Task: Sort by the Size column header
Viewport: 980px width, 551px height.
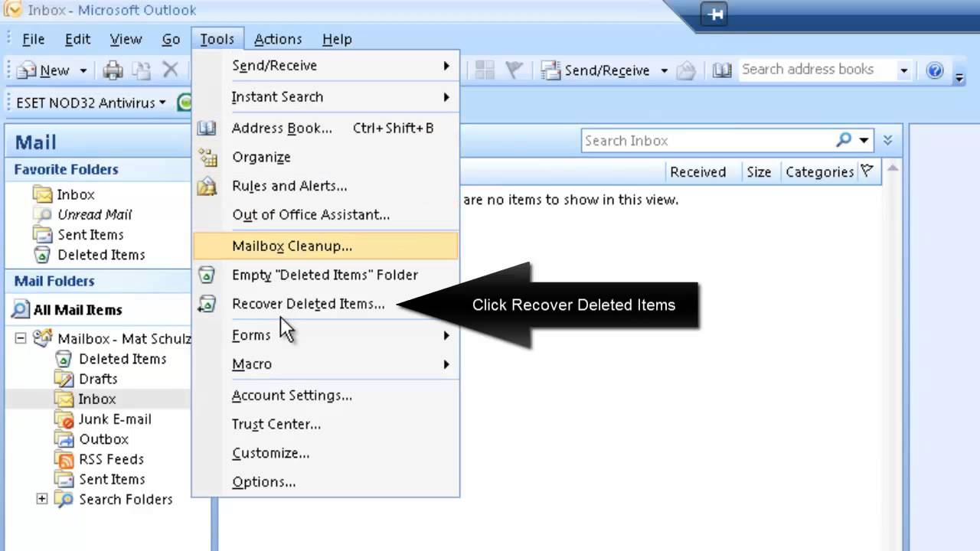Action: [759, 172]
